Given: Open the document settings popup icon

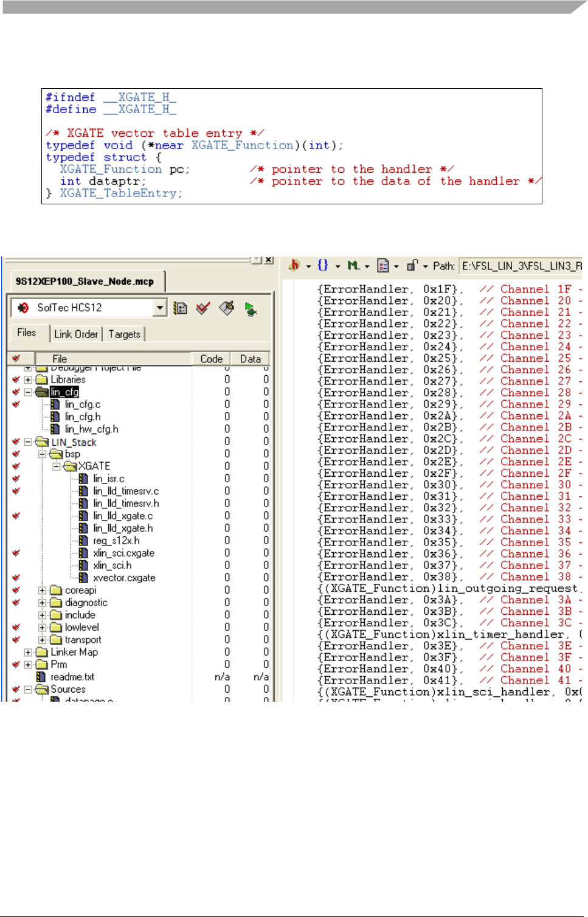Looking at the screenshot, I should pyautogui.click(x=383, y=265).
